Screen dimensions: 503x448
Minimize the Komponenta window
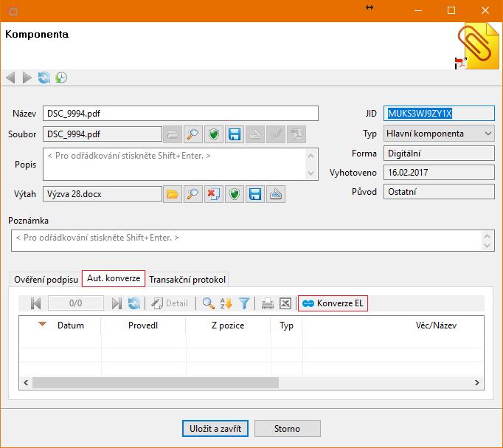pyautogui.click(x=418, y=10)
